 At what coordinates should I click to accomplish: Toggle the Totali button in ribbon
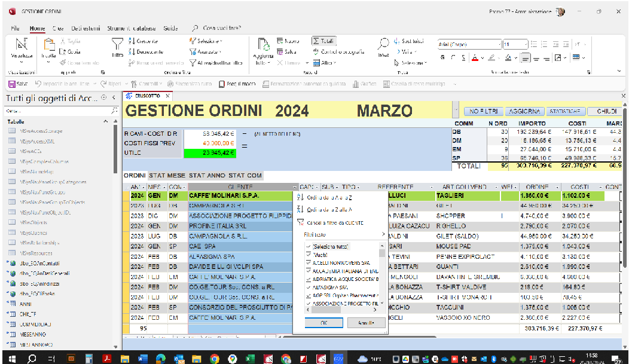coord(323,41)
